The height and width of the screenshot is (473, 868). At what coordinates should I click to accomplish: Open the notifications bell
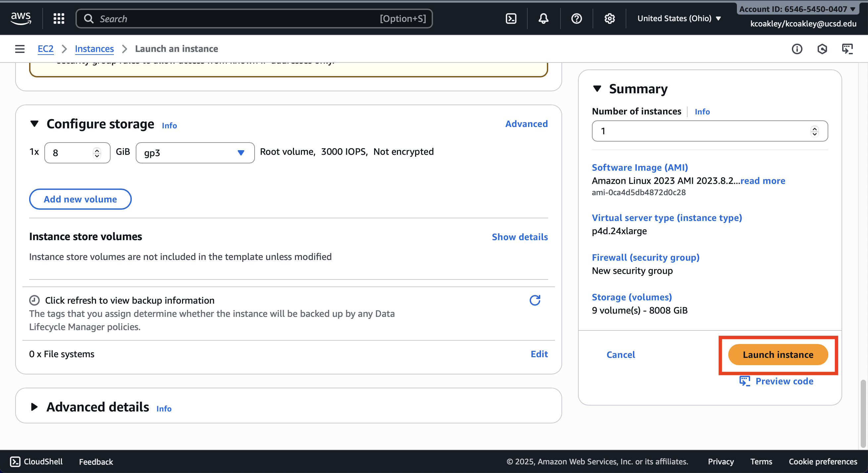click(543, 19)
